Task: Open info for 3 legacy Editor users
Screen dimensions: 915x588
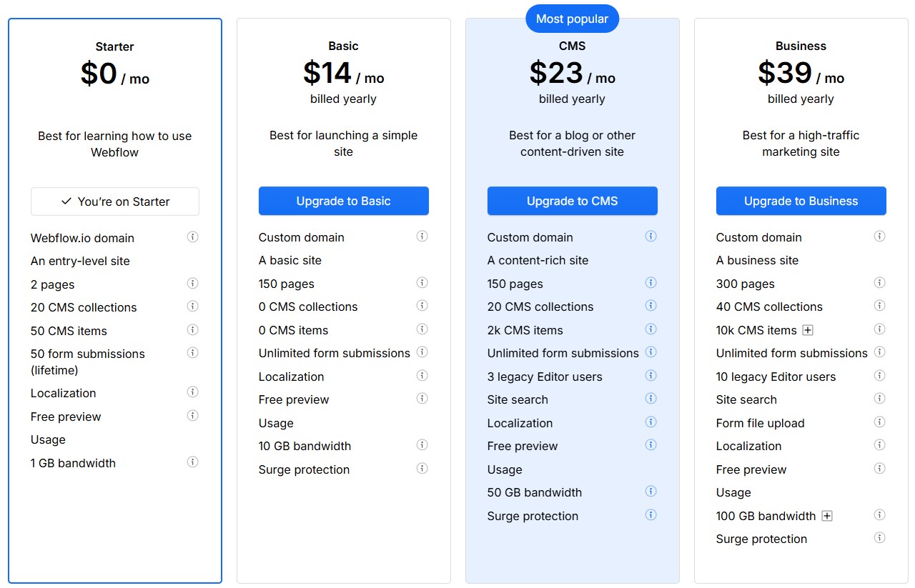Action: [651, 375]
